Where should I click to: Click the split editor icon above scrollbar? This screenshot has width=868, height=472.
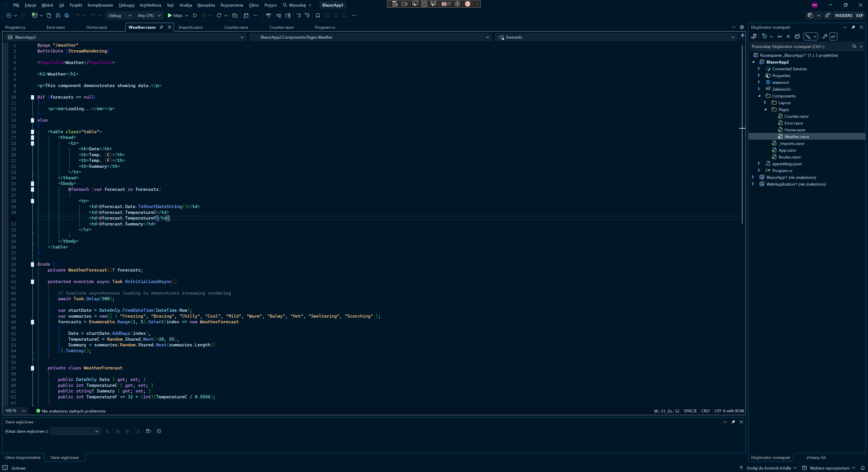pyautogui.click(x=742, y=35)
